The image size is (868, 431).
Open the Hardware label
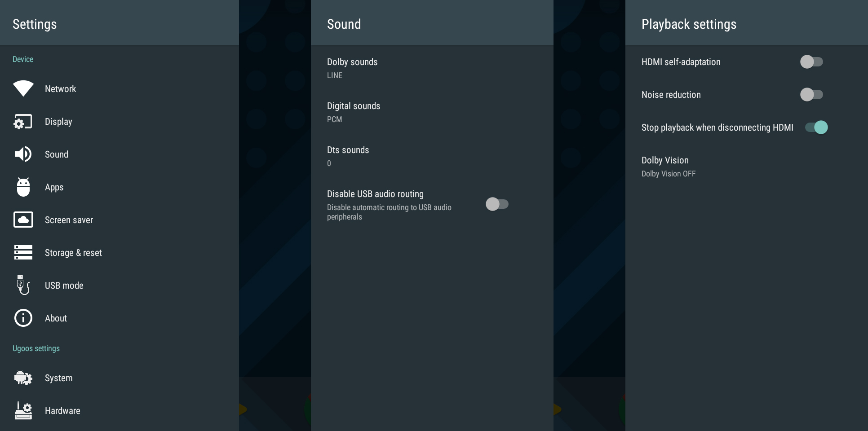point(62,411)
